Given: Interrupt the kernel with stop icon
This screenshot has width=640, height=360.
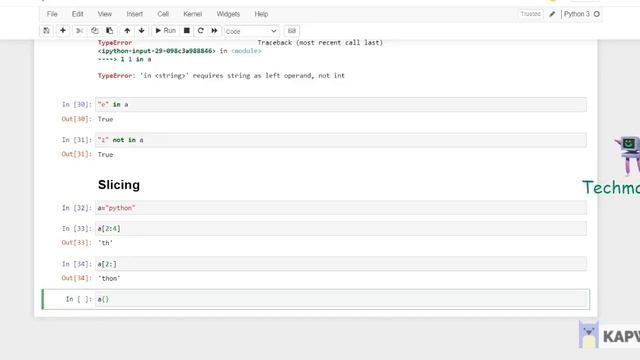Looking at the screenshot, I should 187,31.
